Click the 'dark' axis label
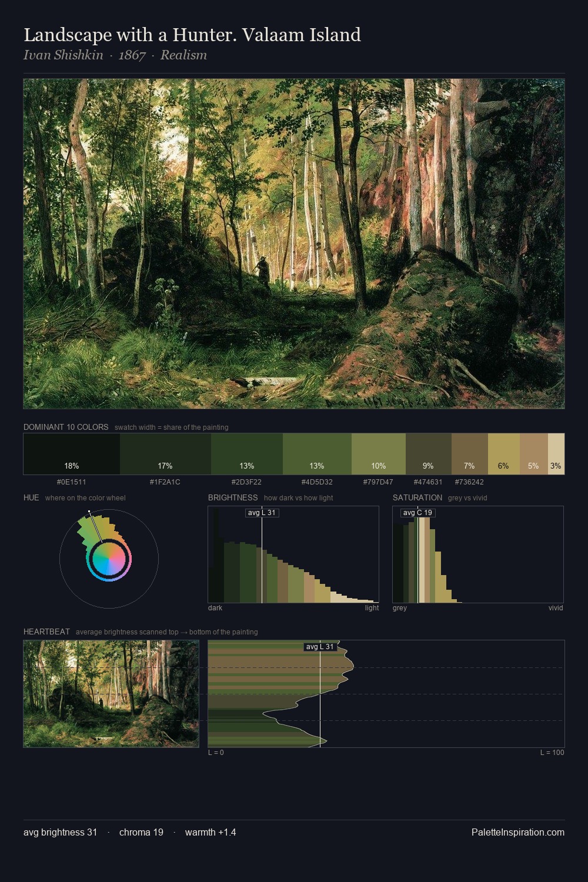 (x=215, y=608)
